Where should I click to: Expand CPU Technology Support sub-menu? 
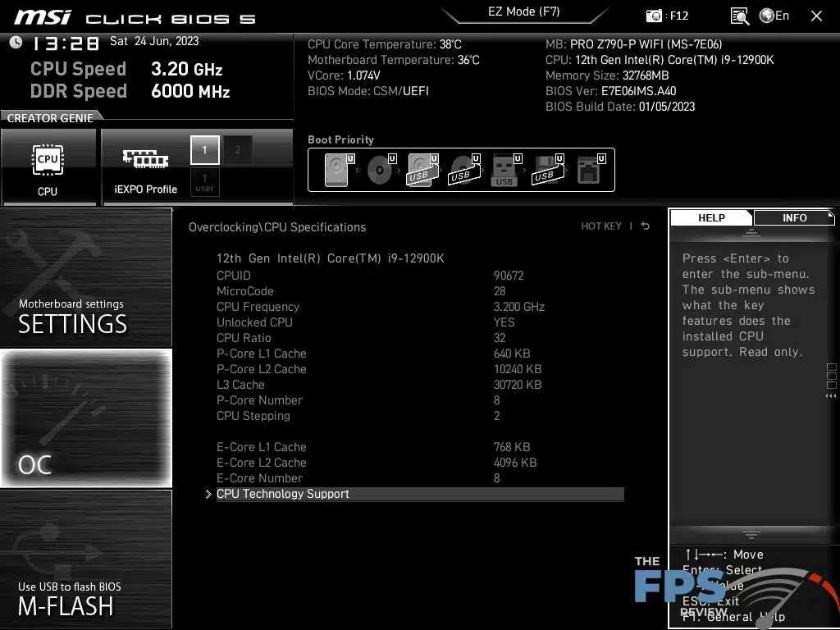pos(420,494)
